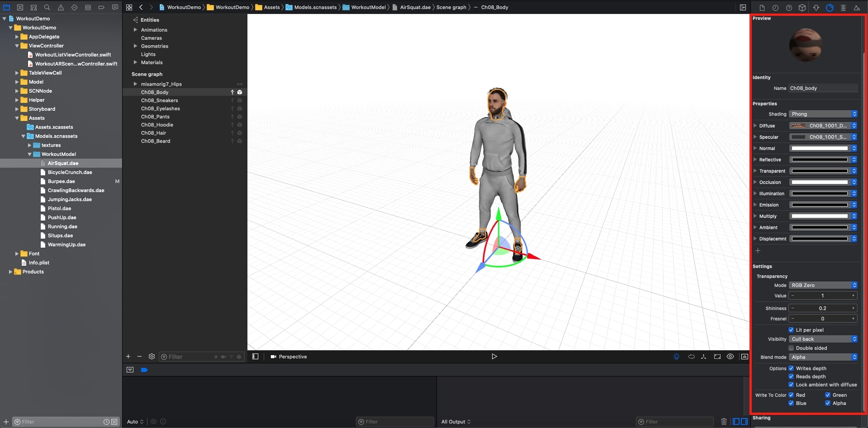
Task: Show the Scene inspector mountain icon
Action: click(857, 8)
